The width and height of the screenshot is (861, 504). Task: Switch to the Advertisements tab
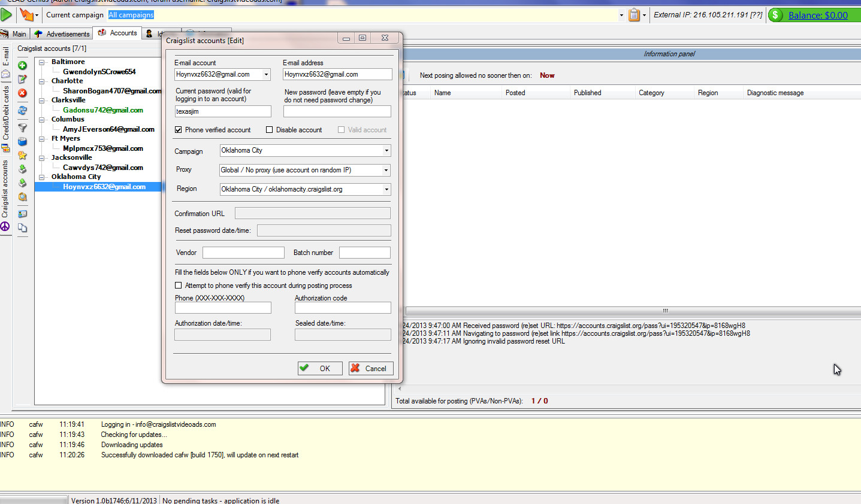pyautogui.click(x=62, y=34)
